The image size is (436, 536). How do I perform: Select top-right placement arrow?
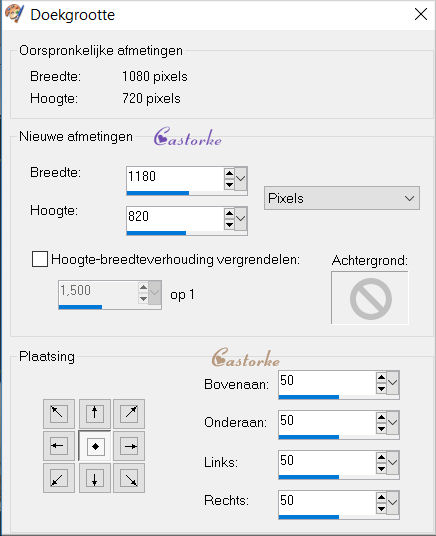tap(129, 414)
